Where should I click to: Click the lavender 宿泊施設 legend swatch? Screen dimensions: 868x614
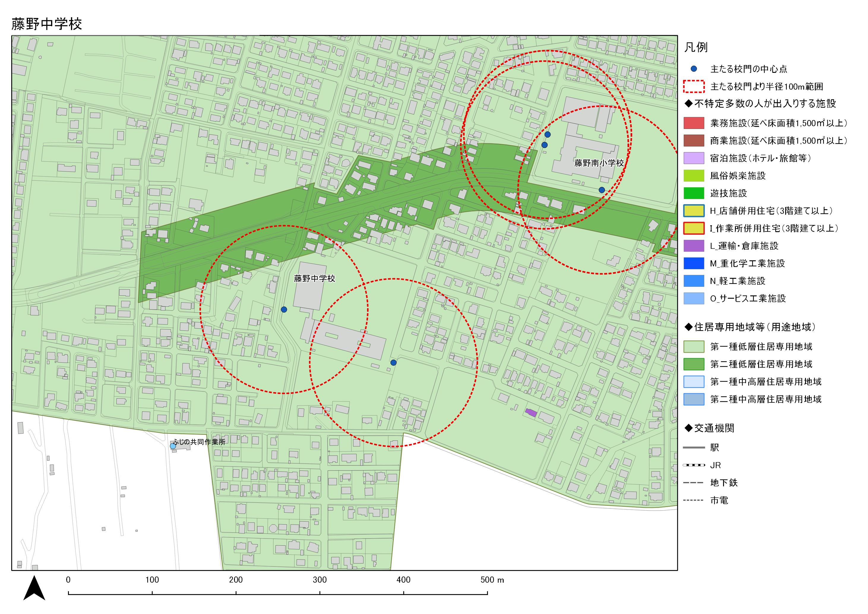694,158
